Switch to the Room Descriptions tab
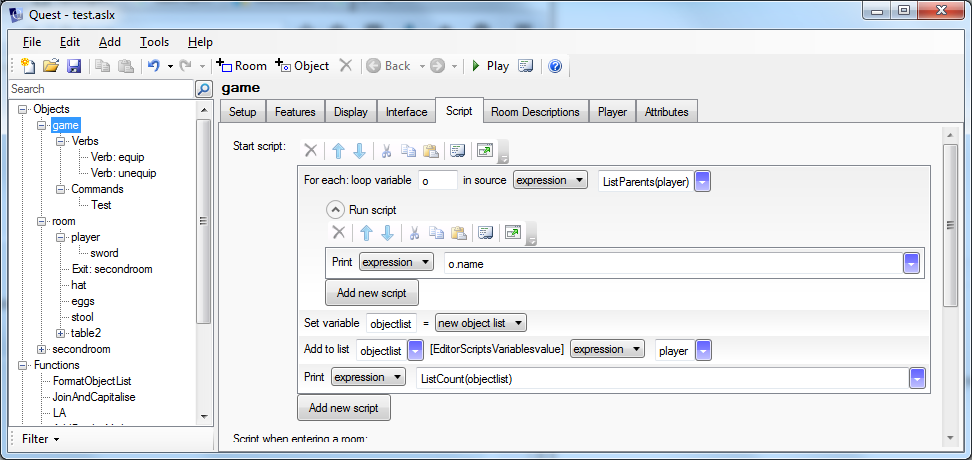This screenshot has width=972, height=460. tap(535, 112)
